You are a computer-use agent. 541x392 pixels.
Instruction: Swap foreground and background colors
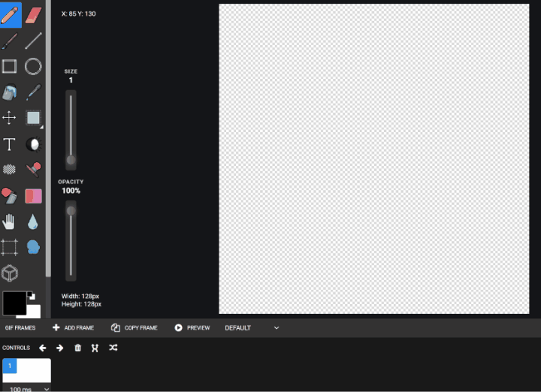tap(31, 295)
